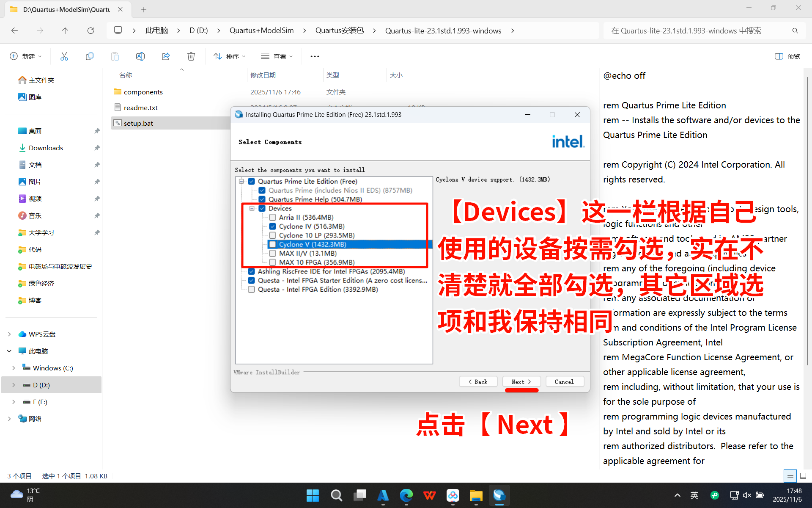Viewport: 812px width, 508px height.
Task: Check Questa - Intel FPGA Edition (3392.9MB)
Action: (252, 290)
